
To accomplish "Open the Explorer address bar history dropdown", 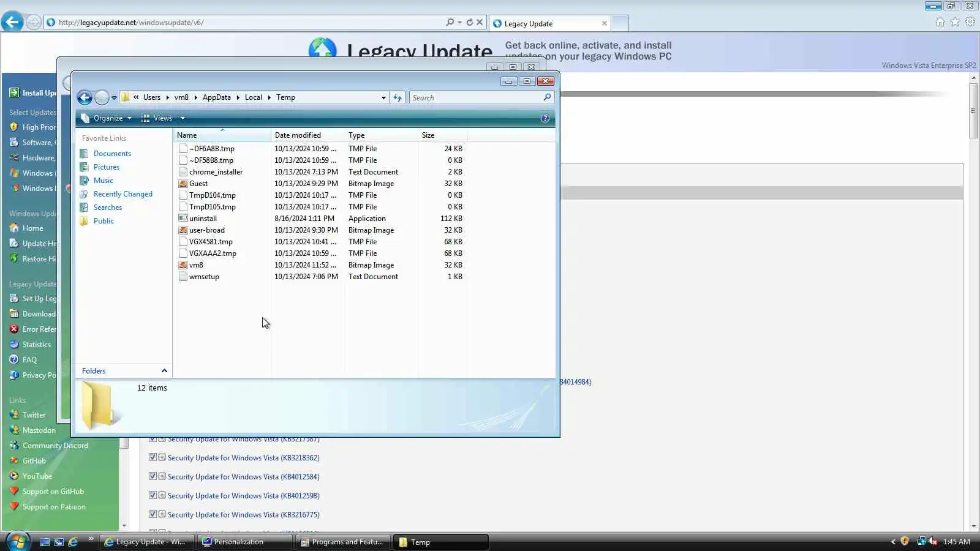I will coord(383,97).
